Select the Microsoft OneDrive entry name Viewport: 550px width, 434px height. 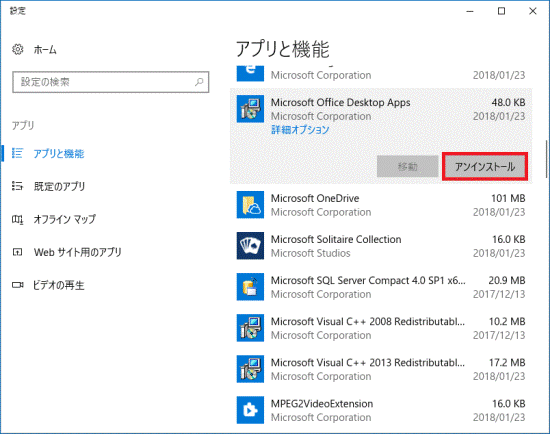click(x=315, y=198)
